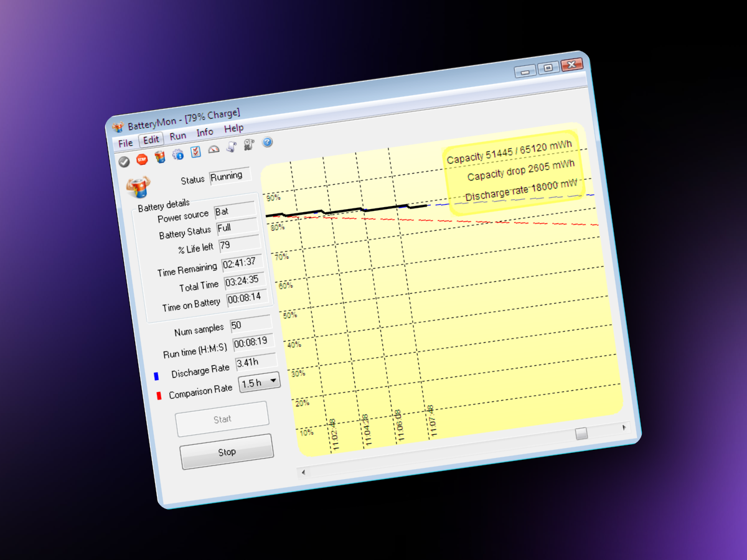
Task: Open the Run menu
Action: point(178,136)
